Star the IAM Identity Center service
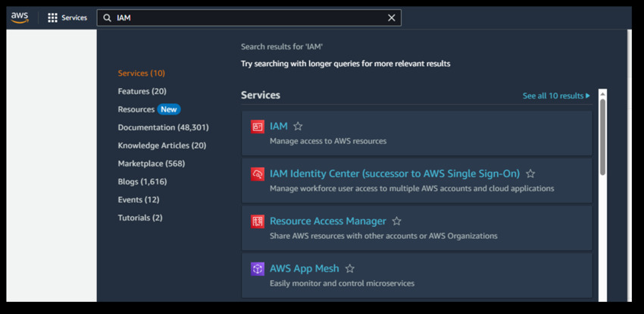Image resolution: width=644 pixels, height=314 pixels. pos(530,174)
